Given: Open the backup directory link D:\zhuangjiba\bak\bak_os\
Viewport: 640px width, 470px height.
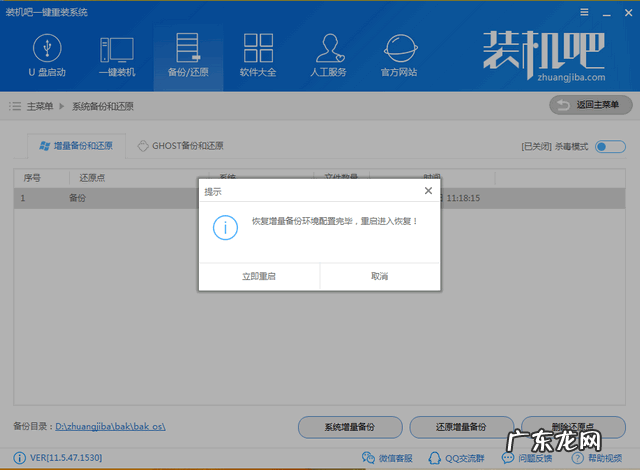Looking at the screenshot, I should click(110, 427).
